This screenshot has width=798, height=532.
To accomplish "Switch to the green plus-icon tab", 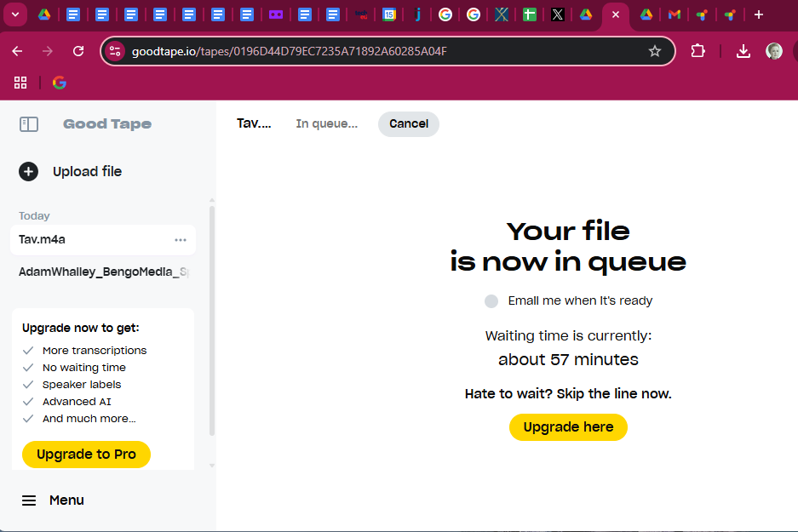I will click(x=529, y=14).
